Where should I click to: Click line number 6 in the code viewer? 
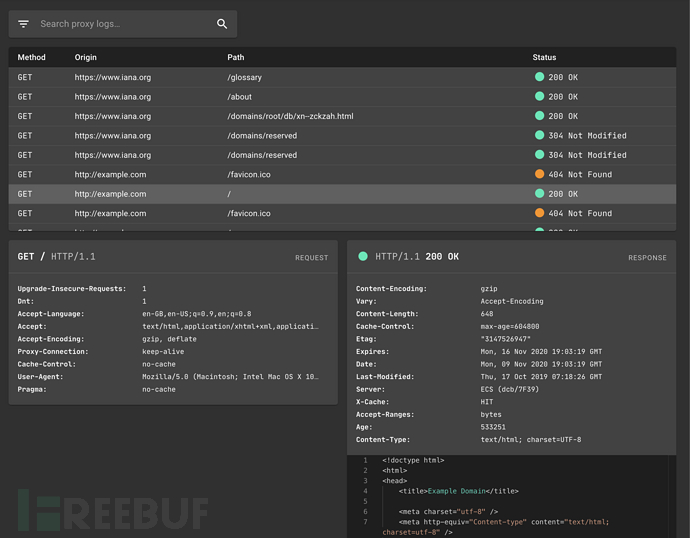tap(365, 512)
